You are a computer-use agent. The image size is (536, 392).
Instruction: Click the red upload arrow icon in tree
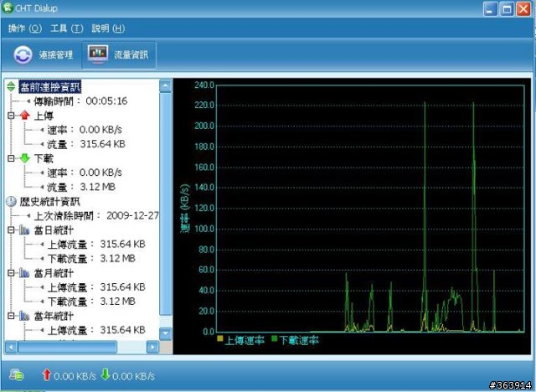coord(24,116)
